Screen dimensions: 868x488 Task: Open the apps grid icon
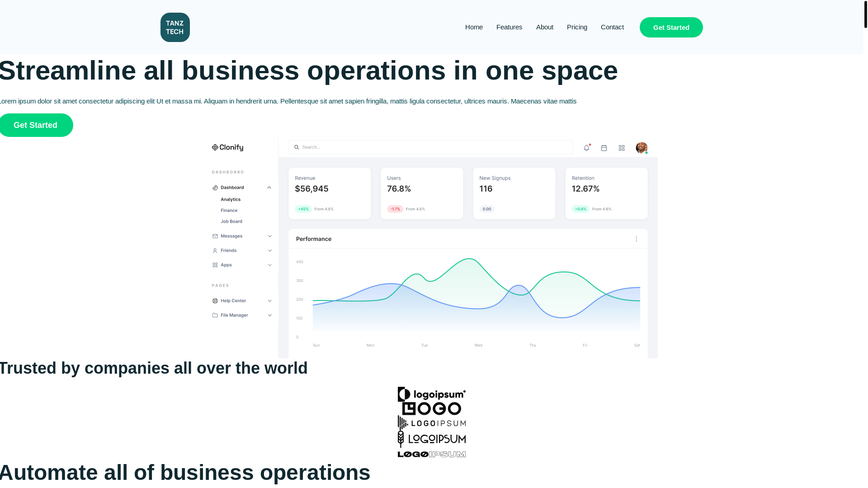622,148
